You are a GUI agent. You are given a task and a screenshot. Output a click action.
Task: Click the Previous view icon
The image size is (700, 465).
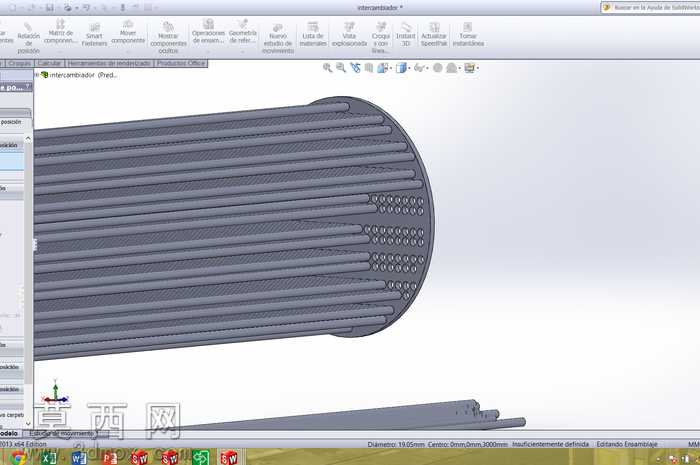tap(355, 68)
